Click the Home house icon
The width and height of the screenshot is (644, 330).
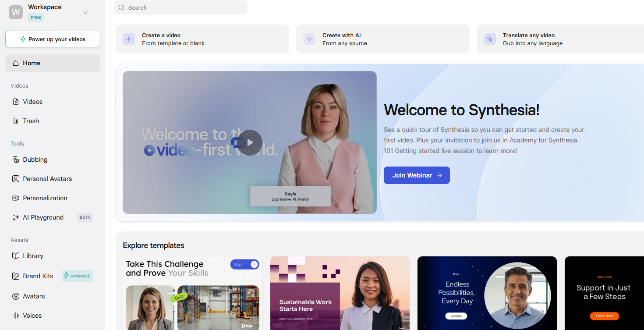[16, 63]
